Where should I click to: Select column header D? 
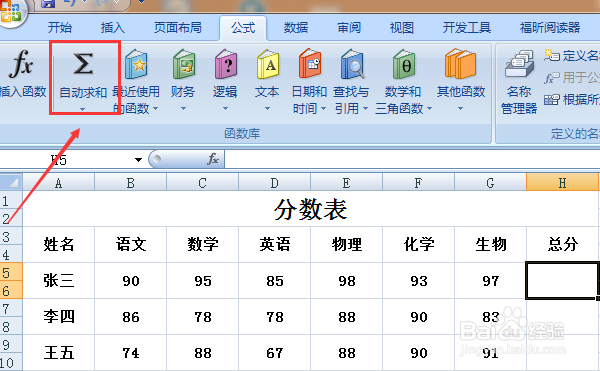pos(274,183)
